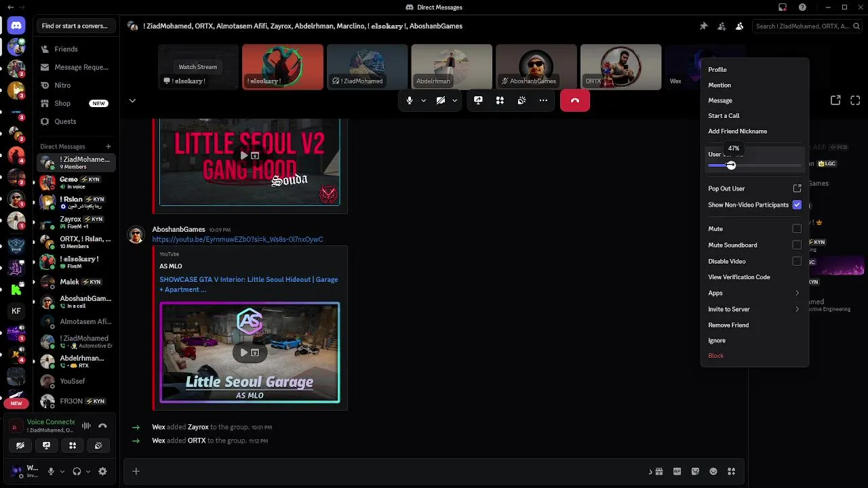Click red disconnect call button
868x488 pixels.
click(575, 100)
